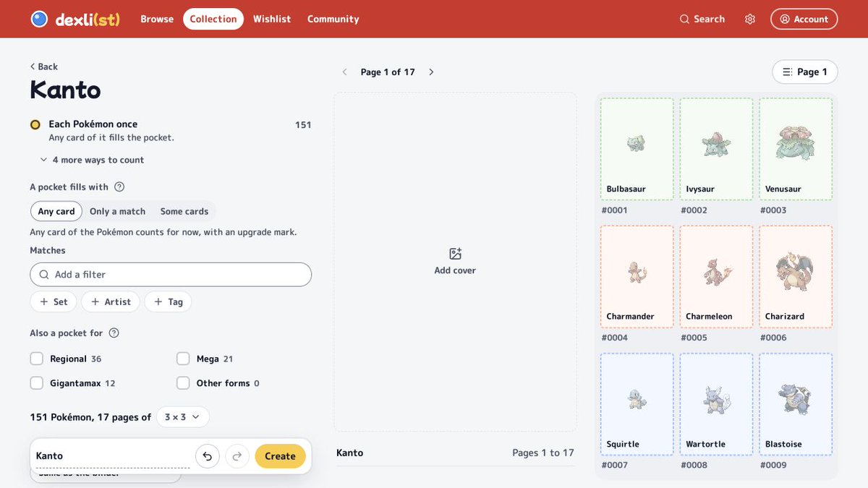The image size is (868, 488).
Task: Open help icon next to 'Also a pocket for'
Action: (x=114, y=333)
